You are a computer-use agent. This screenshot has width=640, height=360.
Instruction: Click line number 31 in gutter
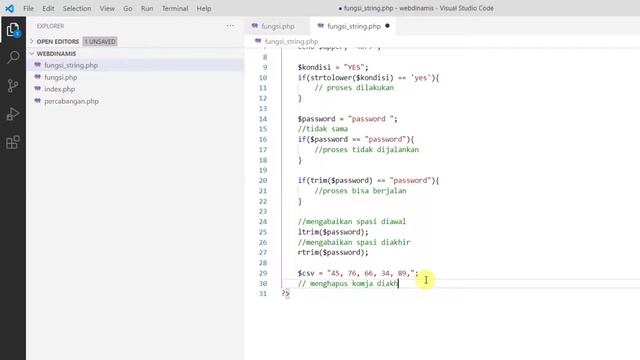pyautogui.click(x=263, y=293)
